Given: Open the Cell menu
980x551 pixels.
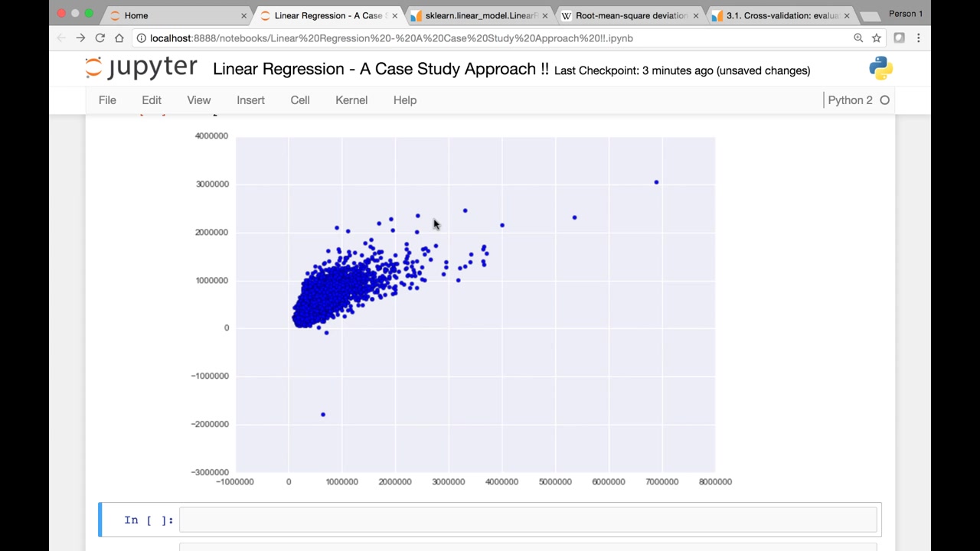Looking at the screenshot, I should (300, 100).
